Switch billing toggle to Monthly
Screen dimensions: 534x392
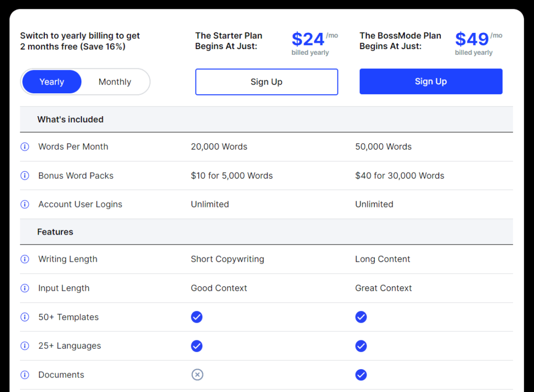click(115, 82)
